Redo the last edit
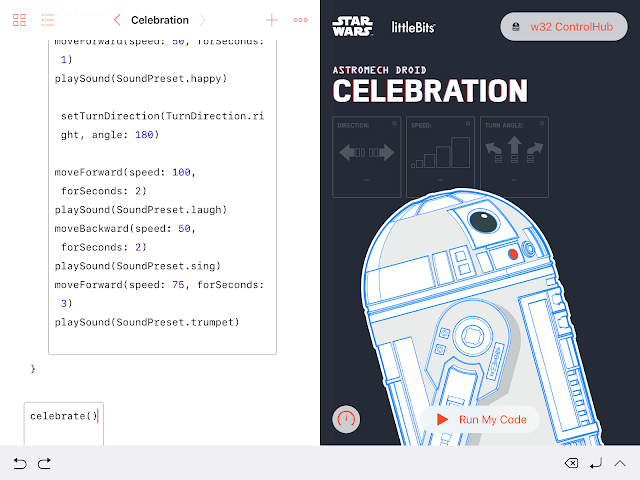Image resolution: width=640 pixels, height=480 pixels. pos(44,464)
